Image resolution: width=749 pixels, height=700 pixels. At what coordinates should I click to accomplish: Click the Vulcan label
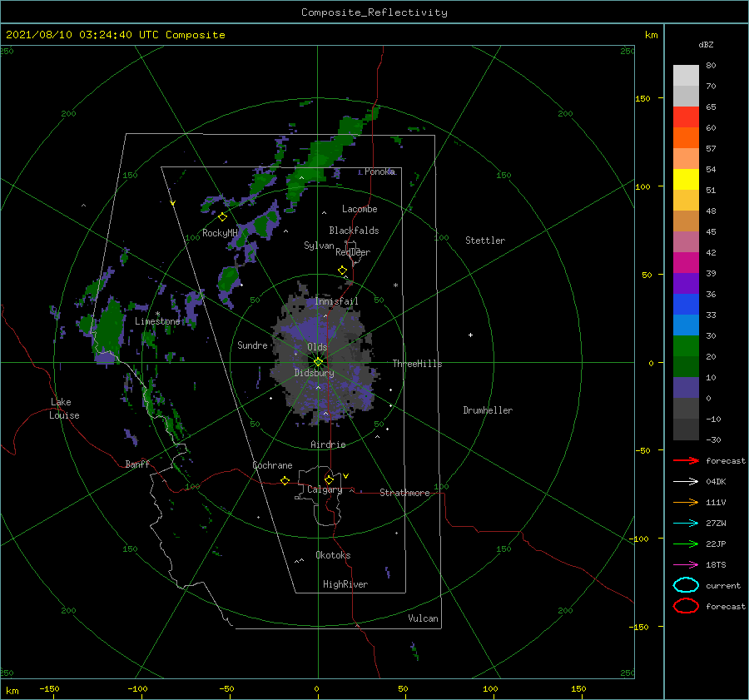coord(424,618)
